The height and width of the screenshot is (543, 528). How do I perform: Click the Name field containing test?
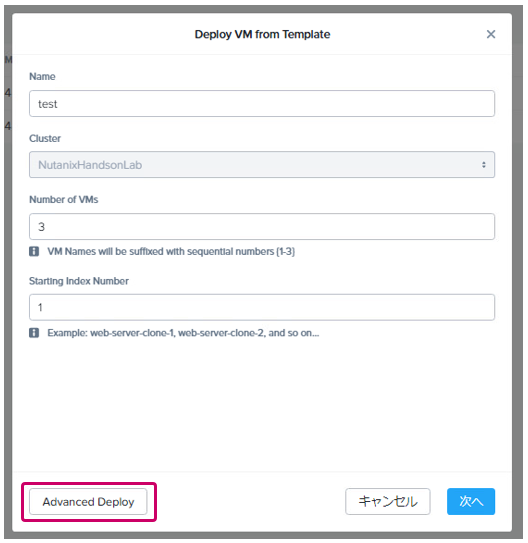[x=262, y=104]
